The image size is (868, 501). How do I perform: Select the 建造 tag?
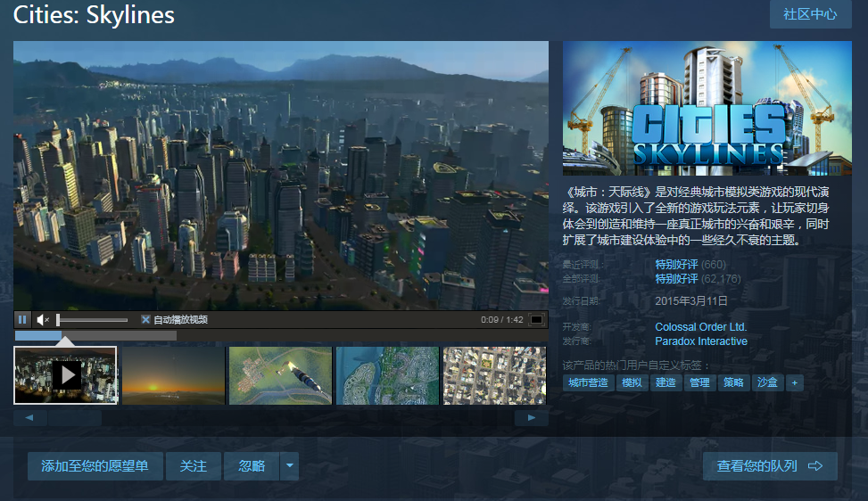[665, 382]
